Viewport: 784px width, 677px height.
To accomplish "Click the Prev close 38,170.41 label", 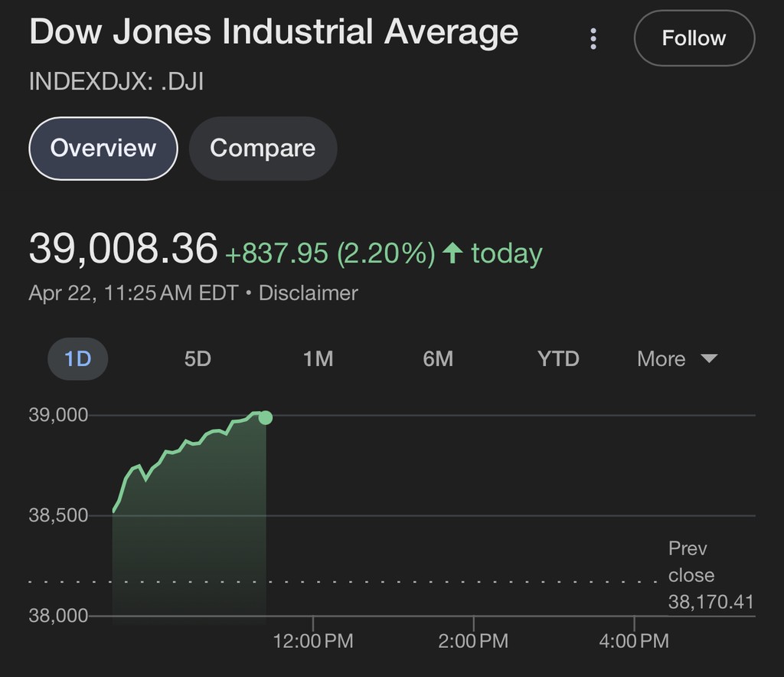I will click(x=709, y=575).
